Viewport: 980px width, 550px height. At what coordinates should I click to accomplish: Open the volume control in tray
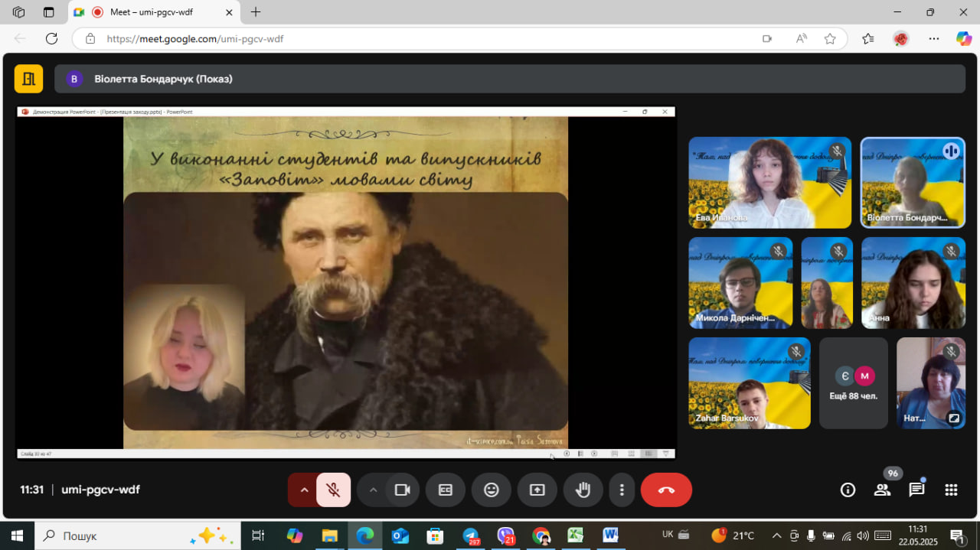coord(863,535)
